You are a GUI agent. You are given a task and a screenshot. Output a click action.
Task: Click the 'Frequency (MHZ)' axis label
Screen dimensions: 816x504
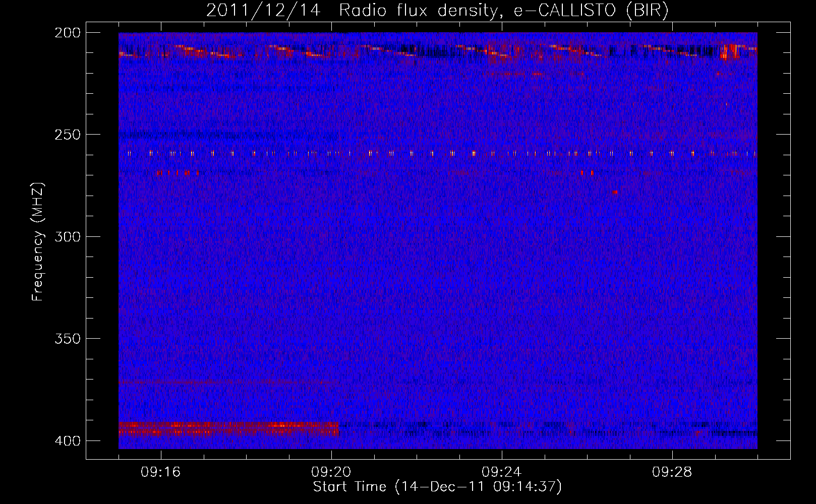(38, 242)
